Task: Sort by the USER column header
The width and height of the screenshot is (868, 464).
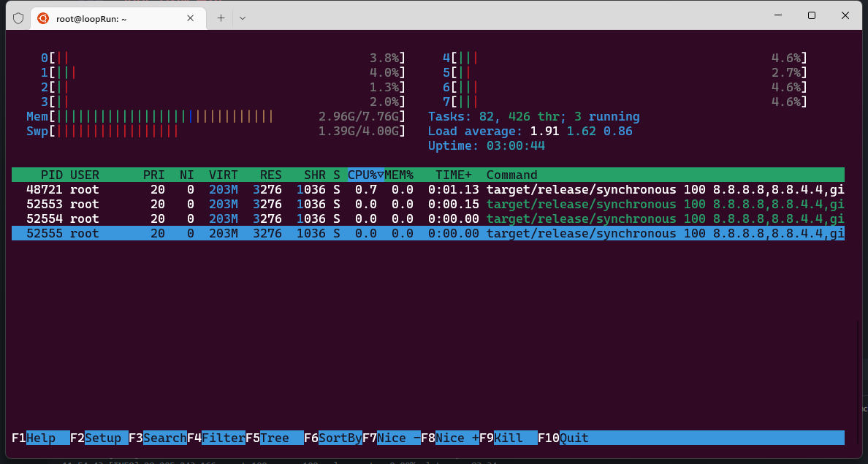Action: 85,175
